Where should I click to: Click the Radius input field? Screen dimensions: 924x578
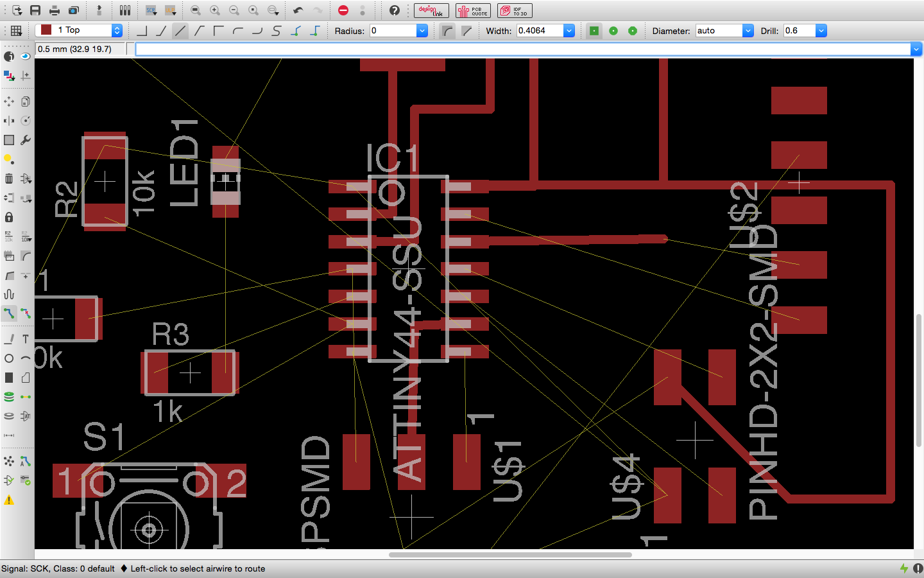pyautogui.click(x=393, y=30)
